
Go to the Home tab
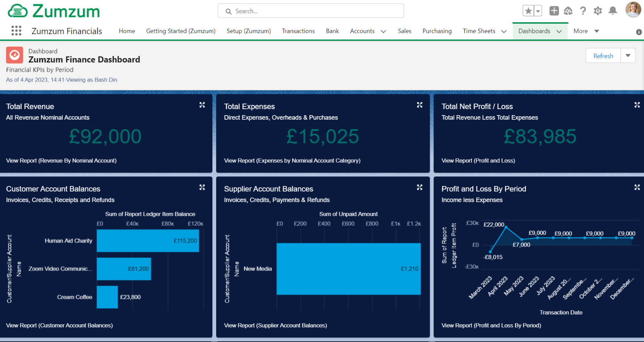tap(127, 31)
